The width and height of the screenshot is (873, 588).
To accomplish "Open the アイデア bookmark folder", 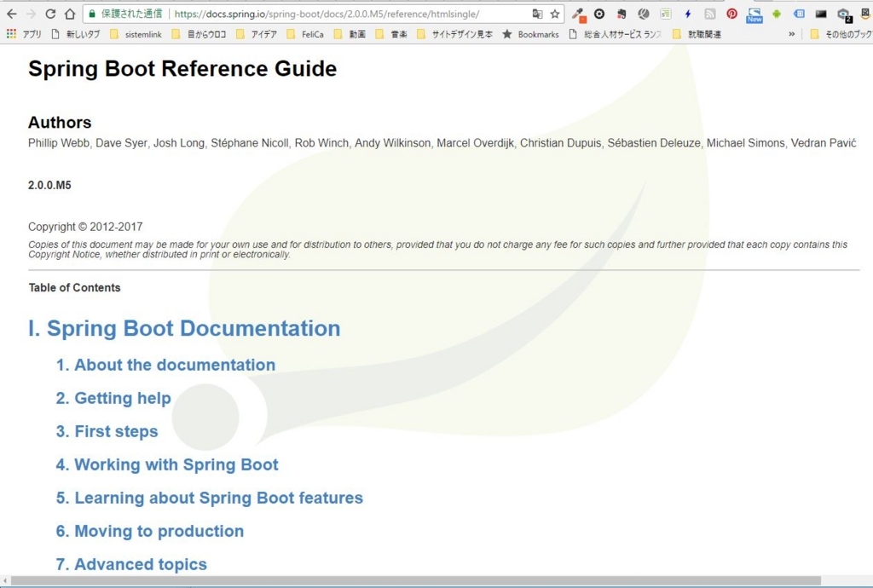I will point(256,34).
